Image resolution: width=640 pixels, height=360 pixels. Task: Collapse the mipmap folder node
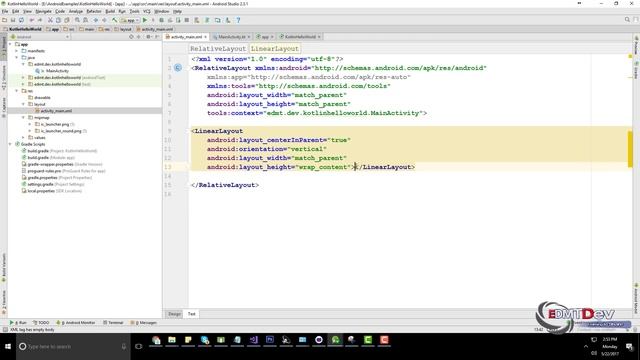pos(23,118)
